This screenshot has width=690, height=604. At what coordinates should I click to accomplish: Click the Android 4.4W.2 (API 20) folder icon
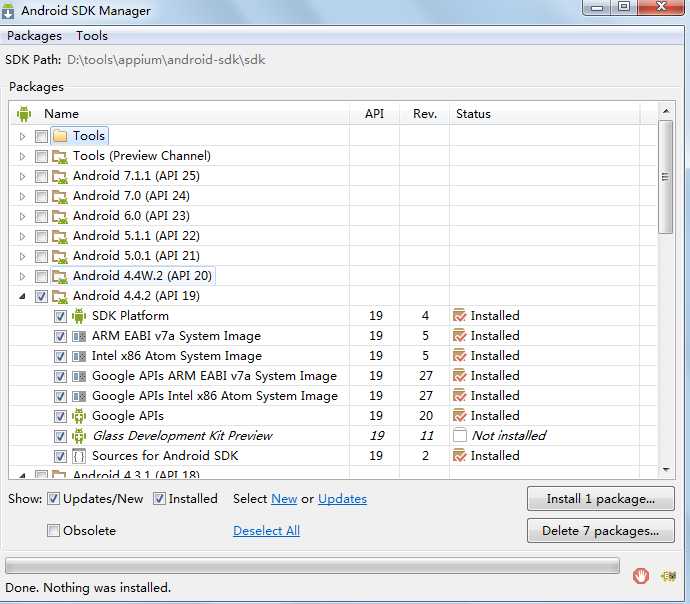(x=60, y=276)
